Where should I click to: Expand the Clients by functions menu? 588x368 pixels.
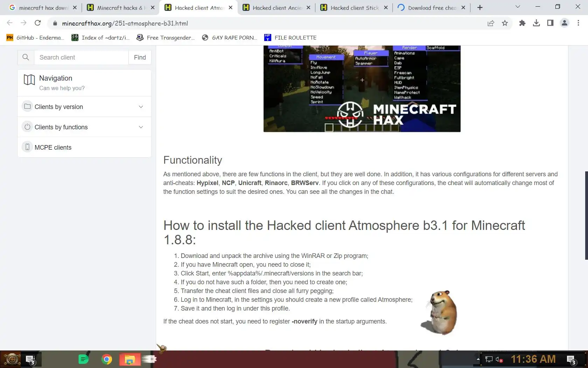point(84,127)
